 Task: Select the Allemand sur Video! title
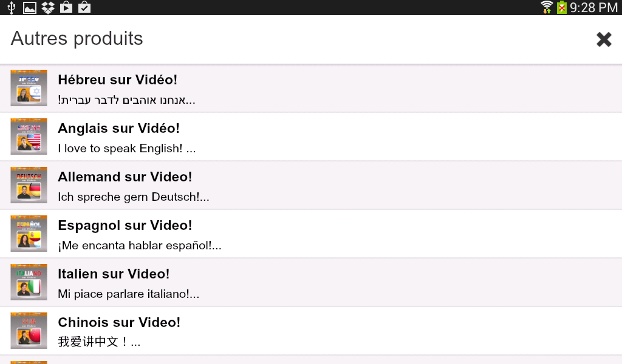pos(125,177)
